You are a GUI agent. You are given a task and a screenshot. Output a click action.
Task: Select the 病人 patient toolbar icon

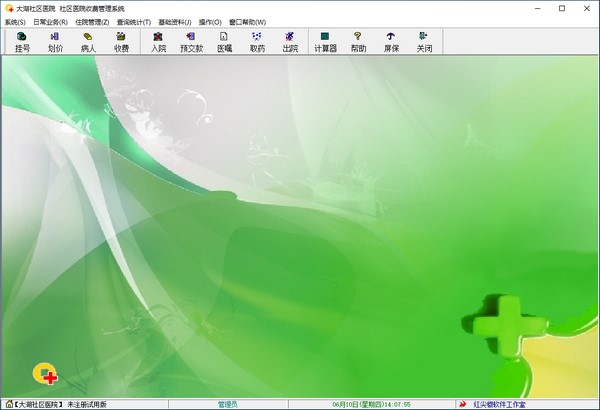[88, 41]
